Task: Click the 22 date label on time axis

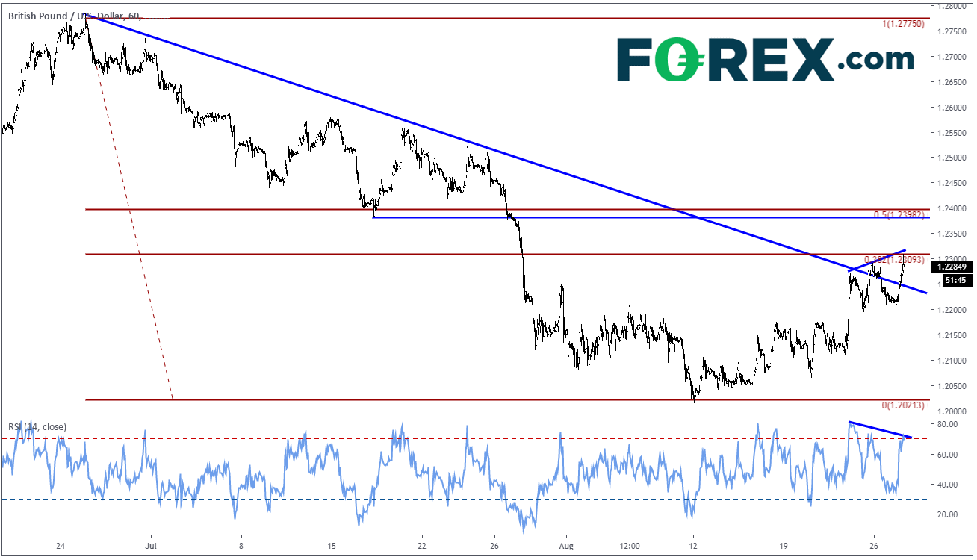Action: point(423,546)
